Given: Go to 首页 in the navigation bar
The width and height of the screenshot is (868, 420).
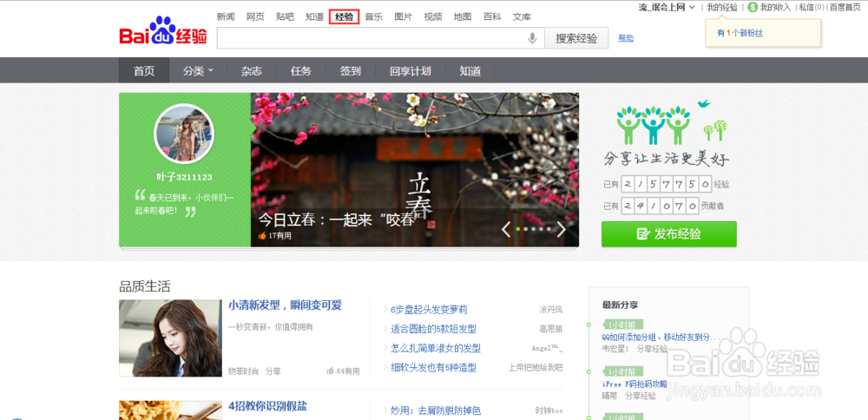Looking at the screenshot, I should point(144,71).
